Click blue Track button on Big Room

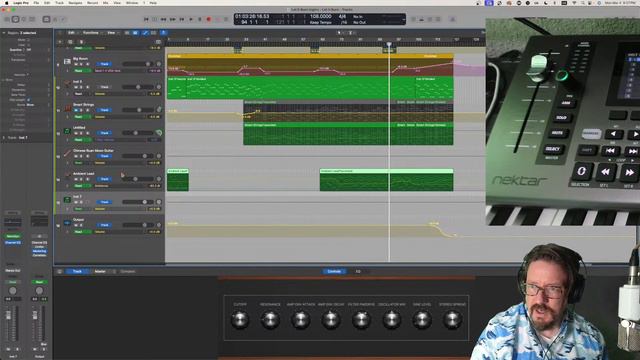(105, 64)
